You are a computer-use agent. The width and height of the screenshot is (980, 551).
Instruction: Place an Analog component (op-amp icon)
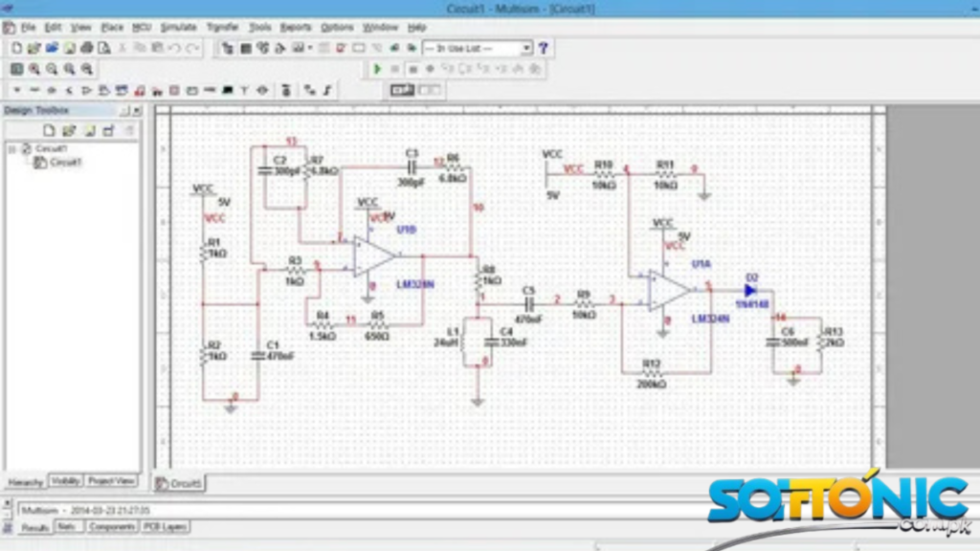[x=87, y=91]
